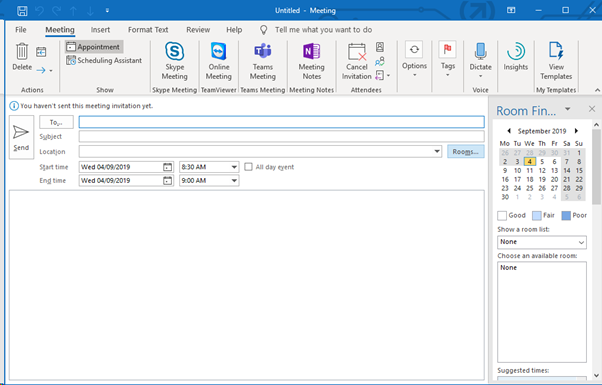Click the Save icon in title bar
Image resolution: width=602 pixels, height=385 pixels.
coord(22,11)
